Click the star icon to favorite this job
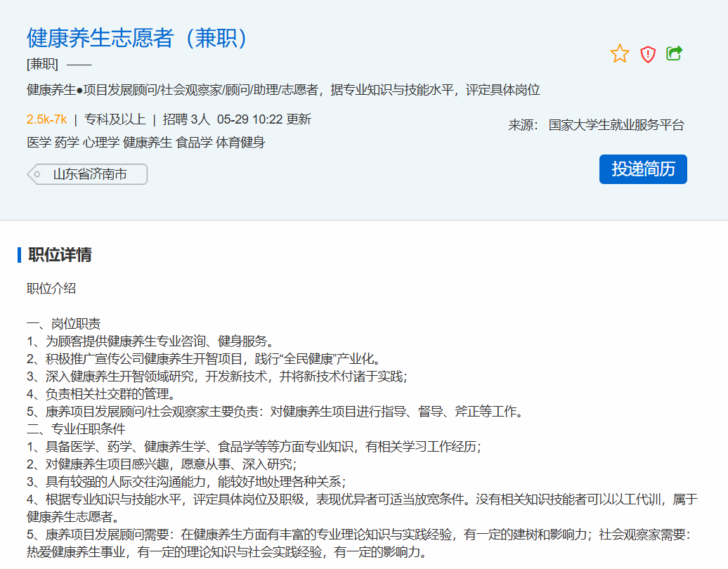Viewport: 728px width, 569px height. (620, 53)
